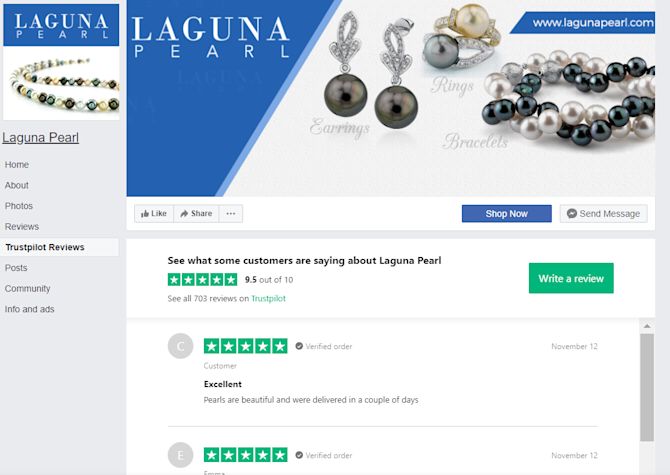Click the Shop Now button
The width and height of the screenshot is (670, 475).
click(x=507, y=214)
